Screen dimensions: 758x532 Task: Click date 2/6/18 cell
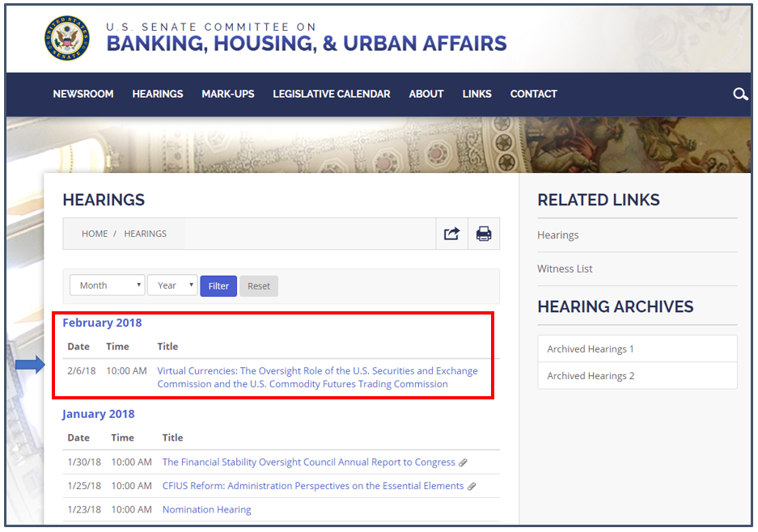click(81, 371)
